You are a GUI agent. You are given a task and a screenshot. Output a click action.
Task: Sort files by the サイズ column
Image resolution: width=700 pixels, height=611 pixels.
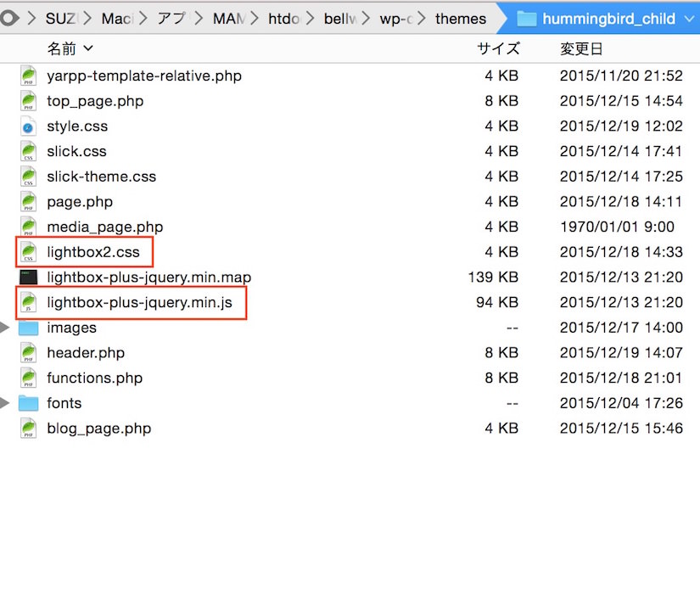coord(498,48)
